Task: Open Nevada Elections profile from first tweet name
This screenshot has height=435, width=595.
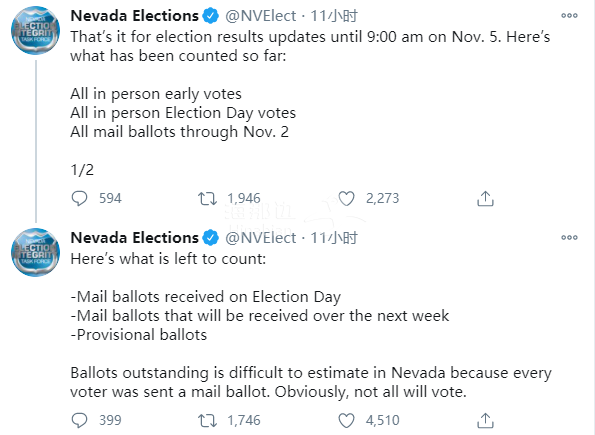Action: [x=134, y=16]
